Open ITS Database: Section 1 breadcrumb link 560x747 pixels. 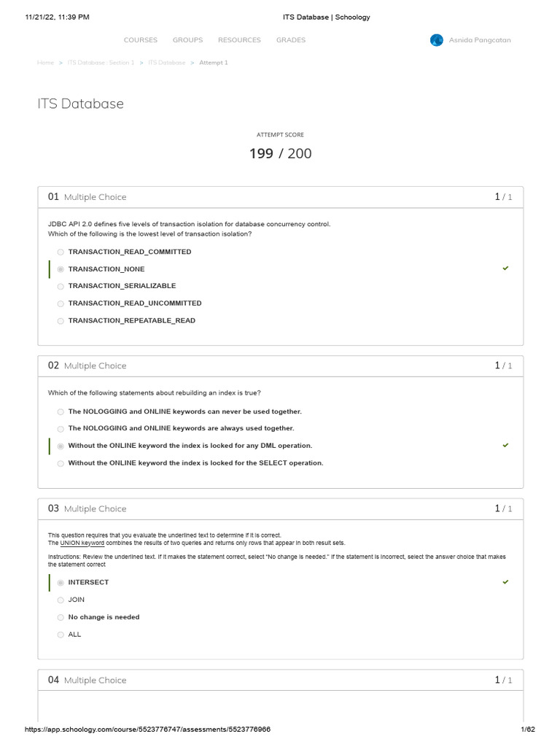(x=101, y=63)
